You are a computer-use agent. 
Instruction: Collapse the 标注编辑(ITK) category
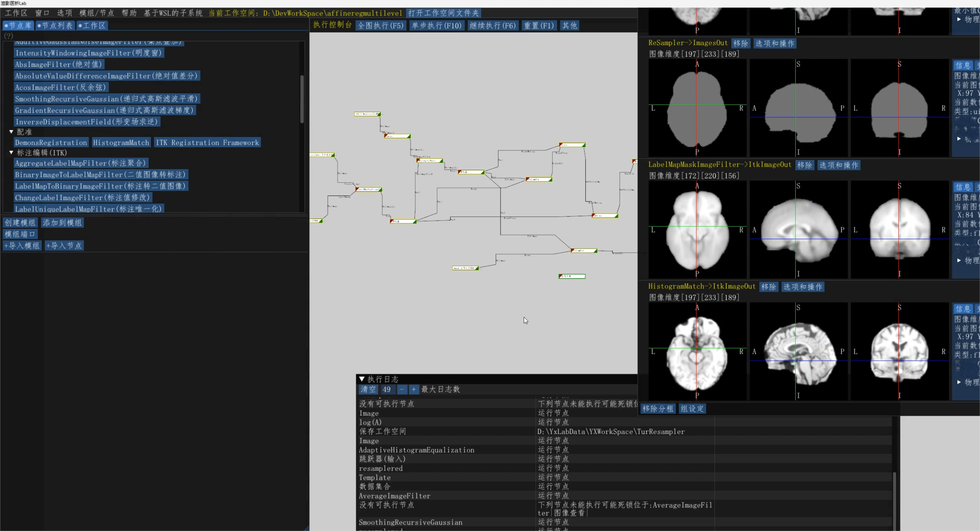pos(11,152)
